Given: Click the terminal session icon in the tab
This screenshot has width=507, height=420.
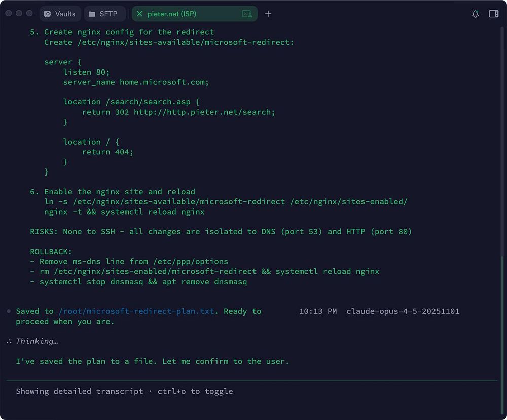Looking at the screenshot, I should tap(247, 14).
